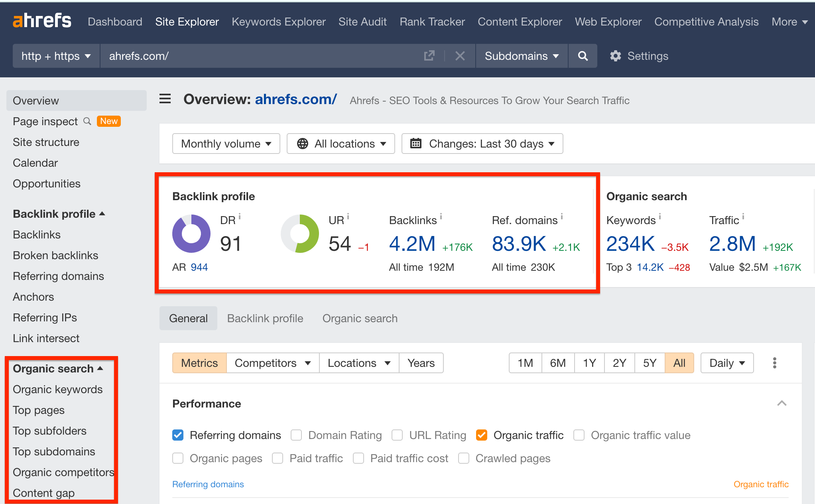Select the 5Y time range
This screenshot has height=504, width=815.
pyautogui.click(x=650, y=363)
